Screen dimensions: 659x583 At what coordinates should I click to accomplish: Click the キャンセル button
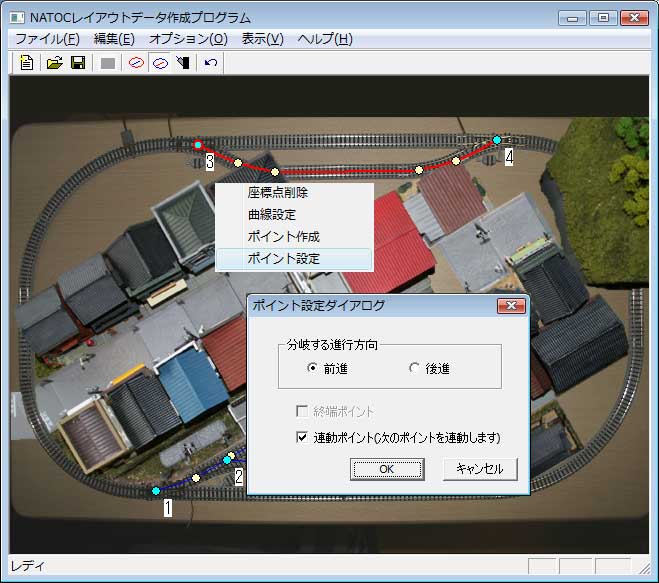click(480, 469)
